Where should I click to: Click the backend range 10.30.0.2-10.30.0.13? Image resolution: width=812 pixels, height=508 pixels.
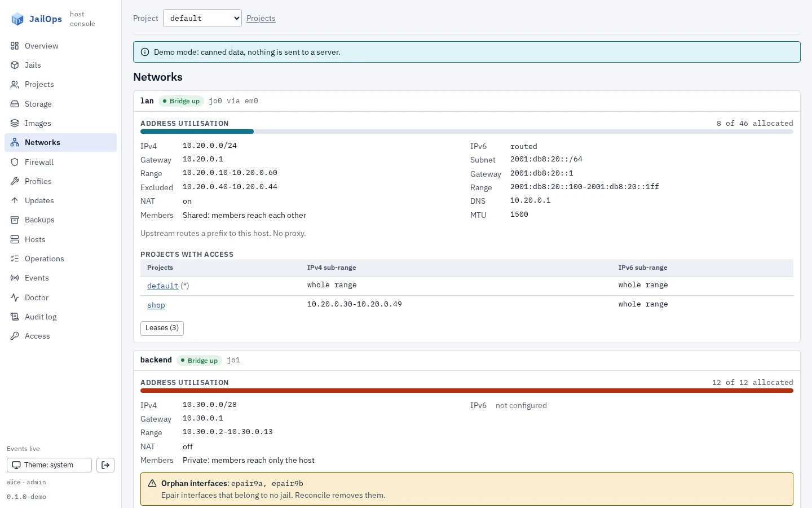pyautogui.click(x=228, y=432)
